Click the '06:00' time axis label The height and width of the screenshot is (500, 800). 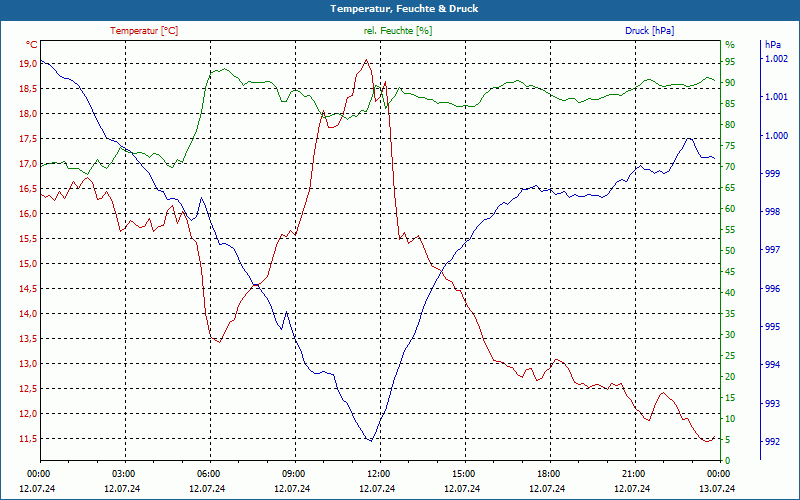click(208, 473)
